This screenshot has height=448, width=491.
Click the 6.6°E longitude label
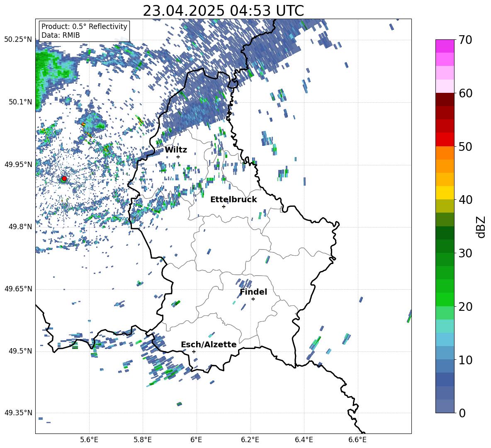pyautogui.click(x=357, y=440)
